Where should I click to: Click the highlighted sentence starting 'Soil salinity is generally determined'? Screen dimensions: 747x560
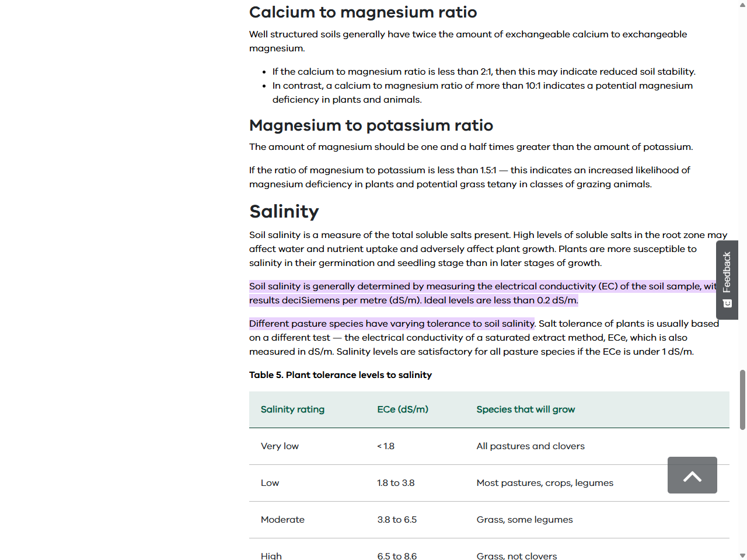point(483,293)
